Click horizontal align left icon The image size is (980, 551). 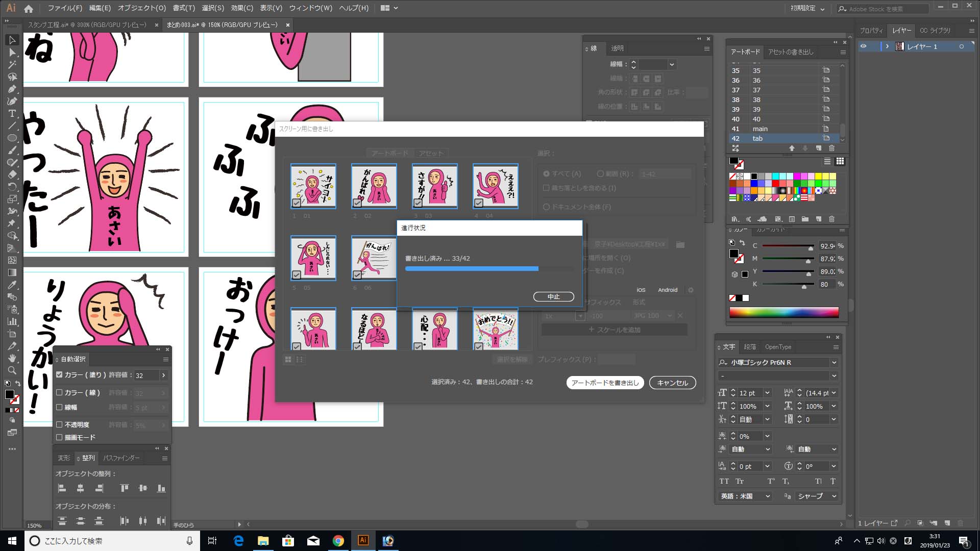(x=62, y=488)
